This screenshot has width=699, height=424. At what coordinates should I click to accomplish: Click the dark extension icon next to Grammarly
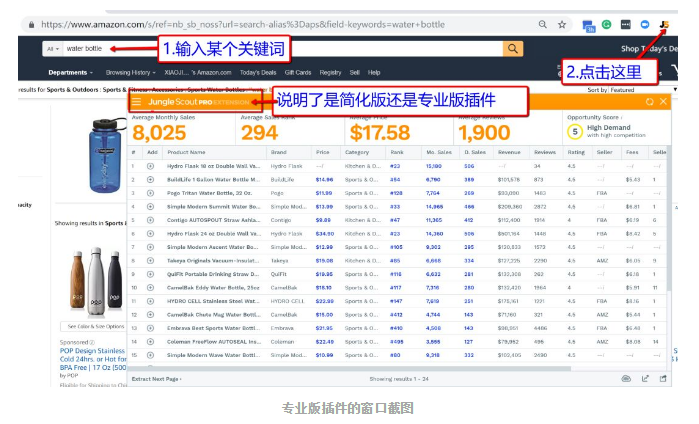point(625,25)
